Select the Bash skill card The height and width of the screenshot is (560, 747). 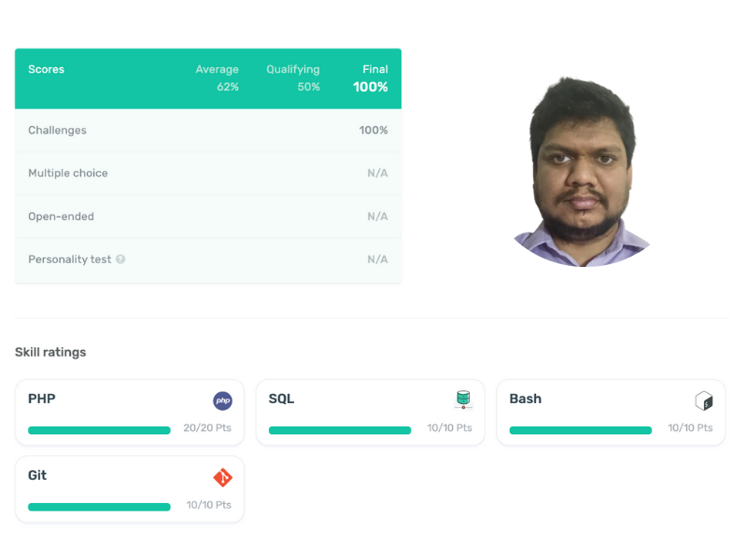coord(611,413)
